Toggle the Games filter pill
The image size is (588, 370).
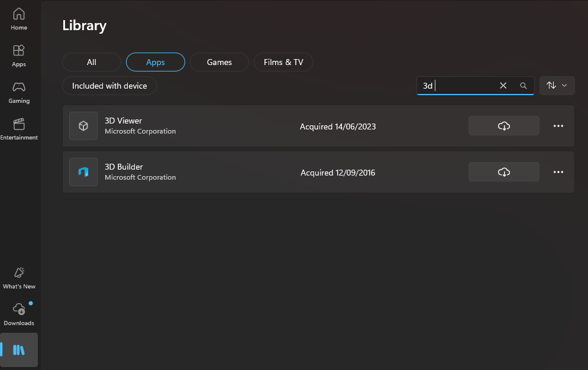[x=219, y=62]
